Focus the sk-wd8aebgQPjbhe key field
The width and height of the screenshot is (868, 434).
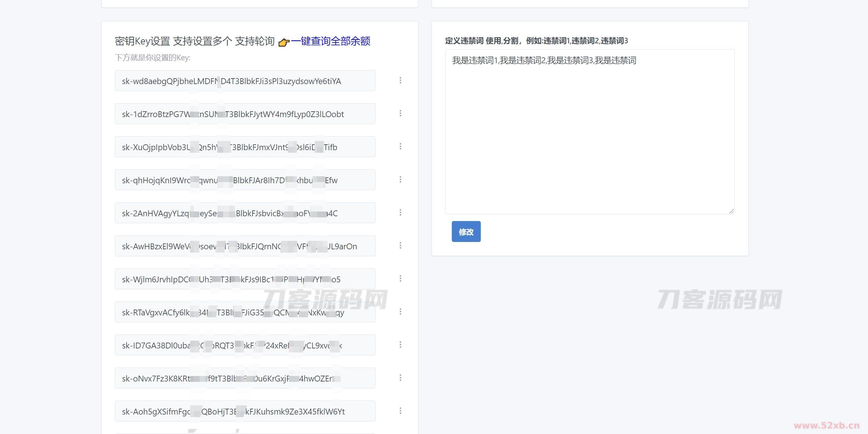coord(245,81)
